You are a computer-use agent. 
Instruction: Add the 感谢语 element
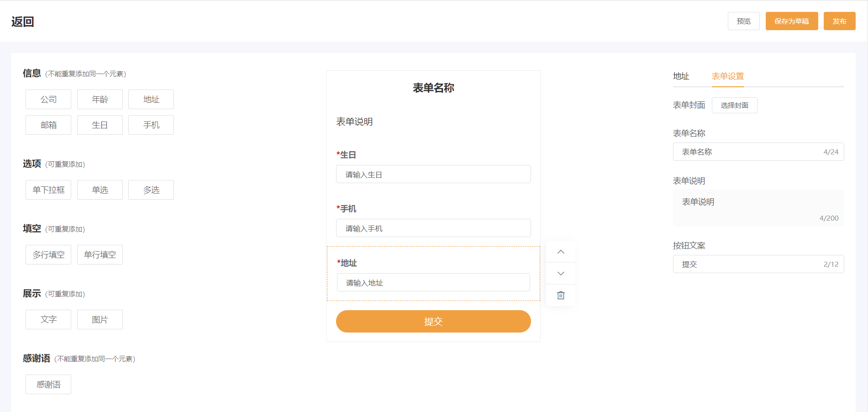tap(48, 384)
